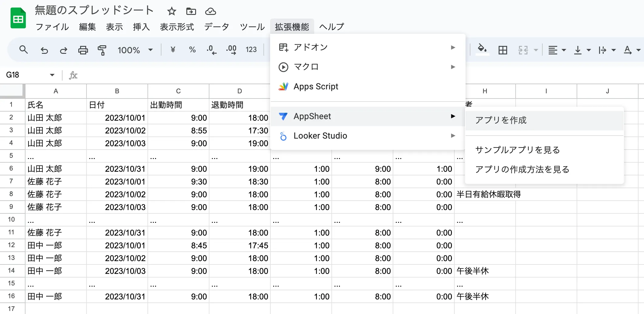The image size is (644, 314).
Task: Expand merge cells options arrow
Action: [536, 50]
